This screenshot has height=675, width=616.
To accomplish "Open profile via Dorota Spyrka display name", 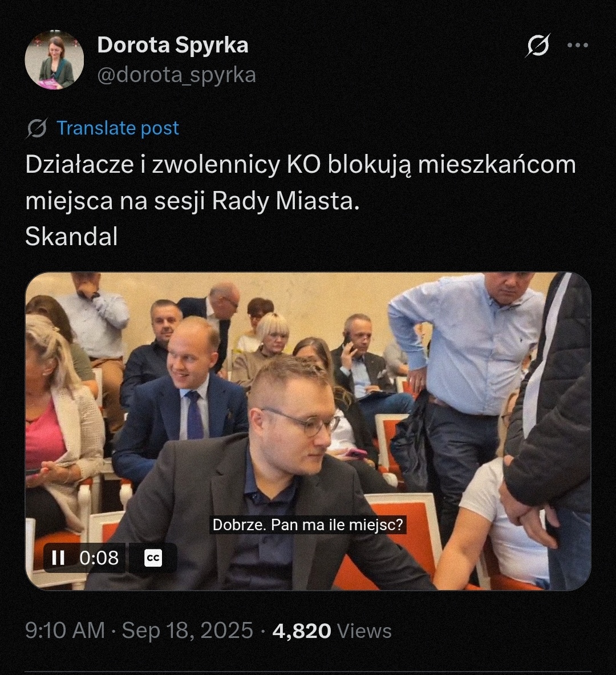I will click(173, 45).
